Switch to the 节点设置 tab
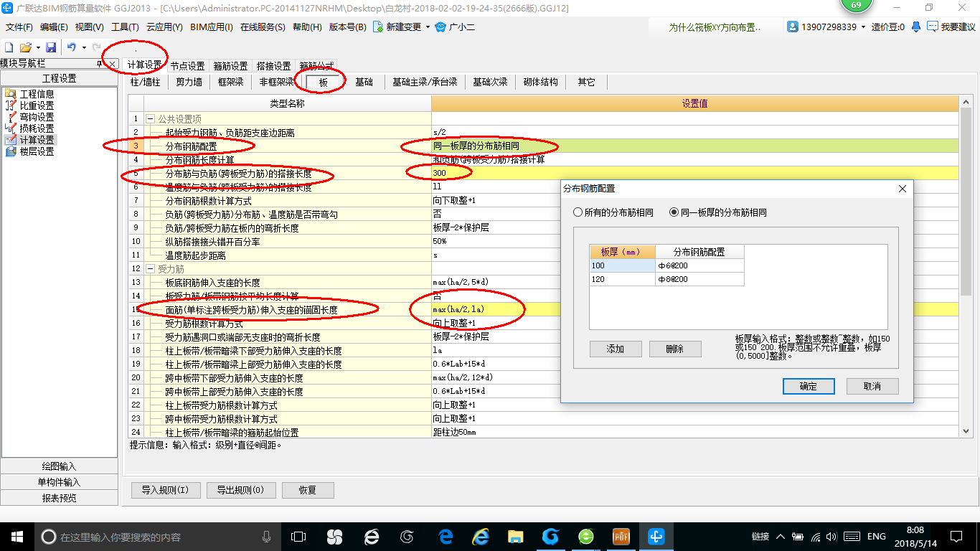This screenshot has height=551, width=980. click(x=187, y=65)
